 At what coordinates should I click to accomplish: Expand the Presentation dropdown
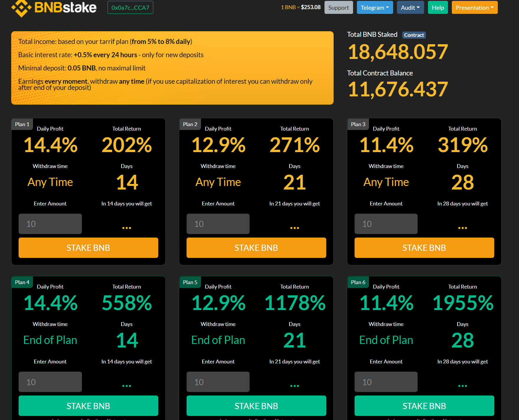tap(475, 8)
